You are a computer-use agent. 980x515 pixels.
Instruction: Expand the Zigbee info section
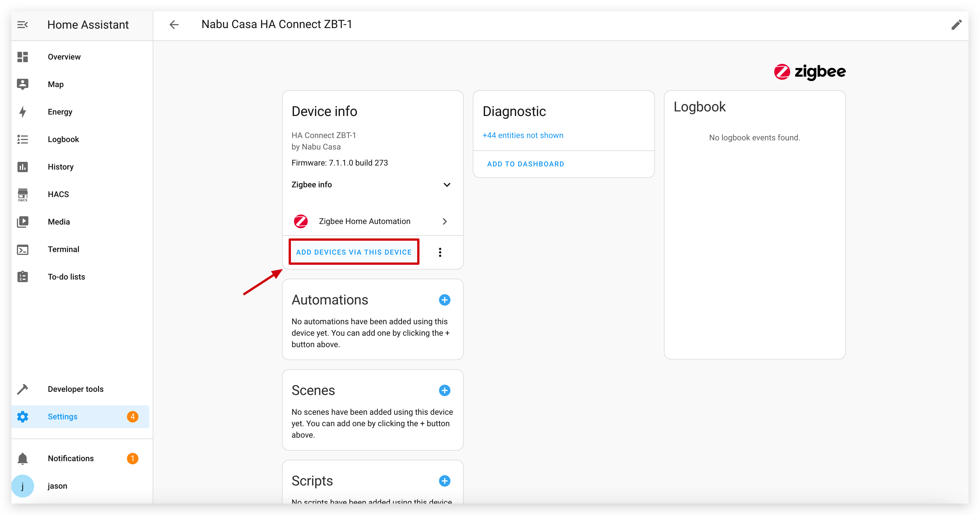point(447,185)
